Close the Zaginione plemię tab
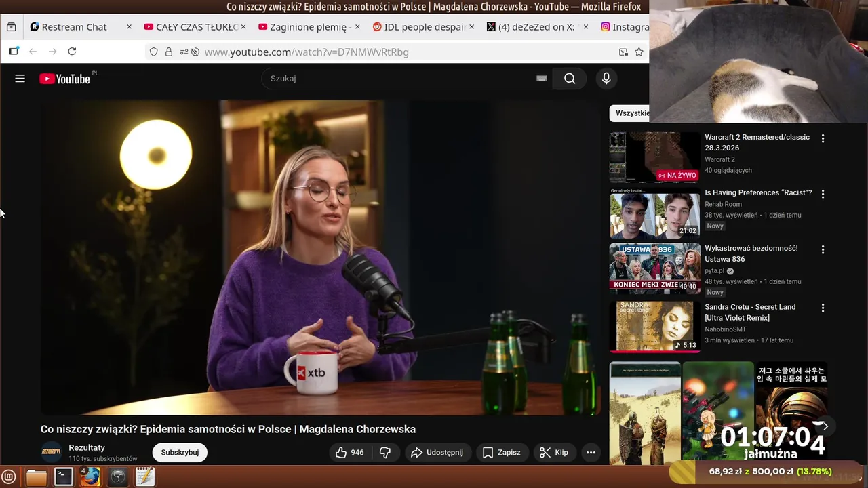Viewport: 868px width, 488px height. (357, 27)
